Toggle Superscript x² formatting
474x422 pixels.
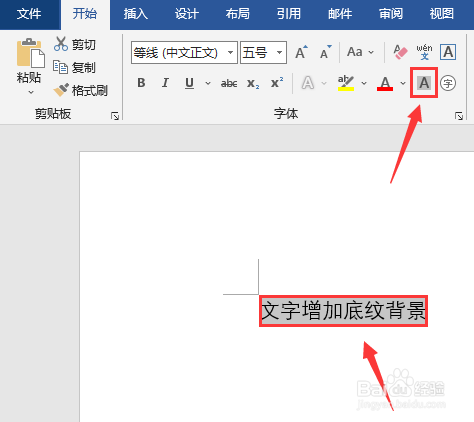[x=277, y=82]
